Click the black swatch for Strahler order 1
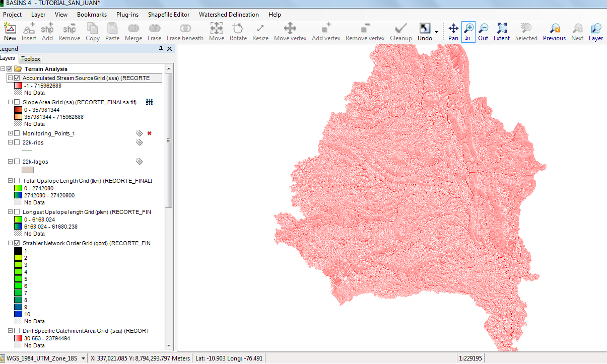Viewport: 607px width, 364px height. [x=18, y=250]
